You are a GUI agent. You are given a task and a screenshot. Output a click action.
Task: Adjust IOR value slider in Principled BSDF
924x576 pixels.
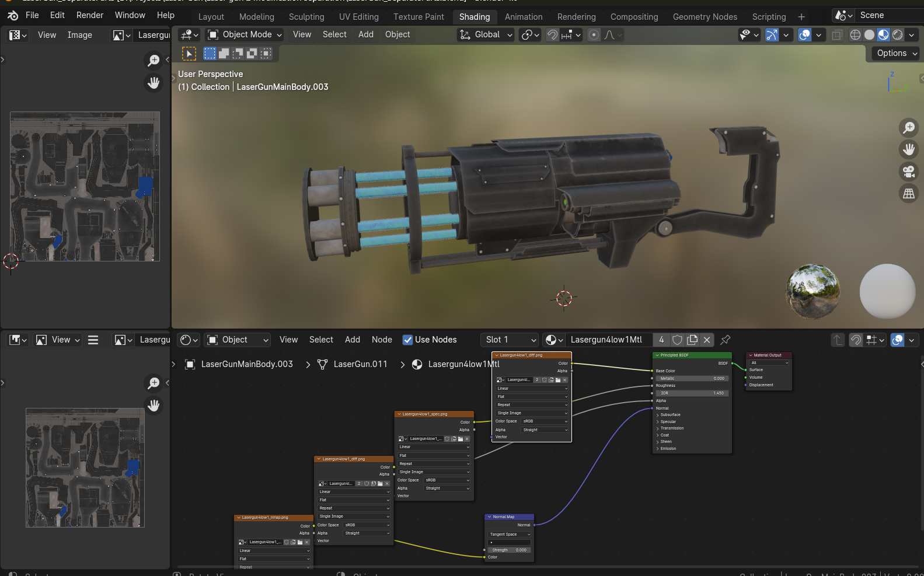(x=692, y=393)
